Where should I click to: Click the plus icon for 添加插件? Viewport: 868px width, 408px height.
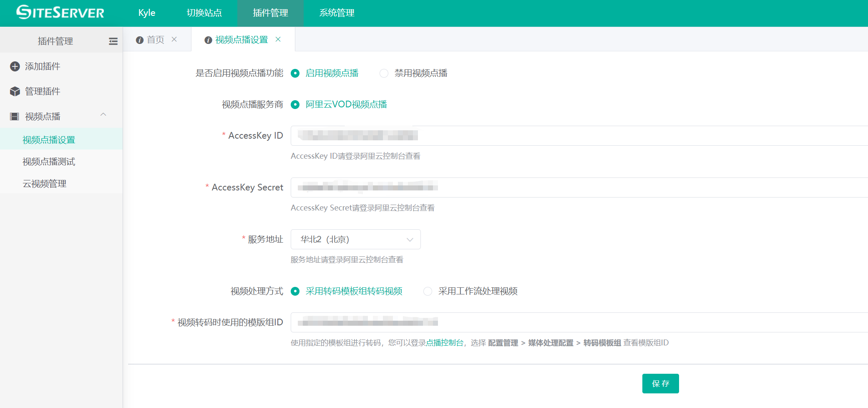point(15,66)
